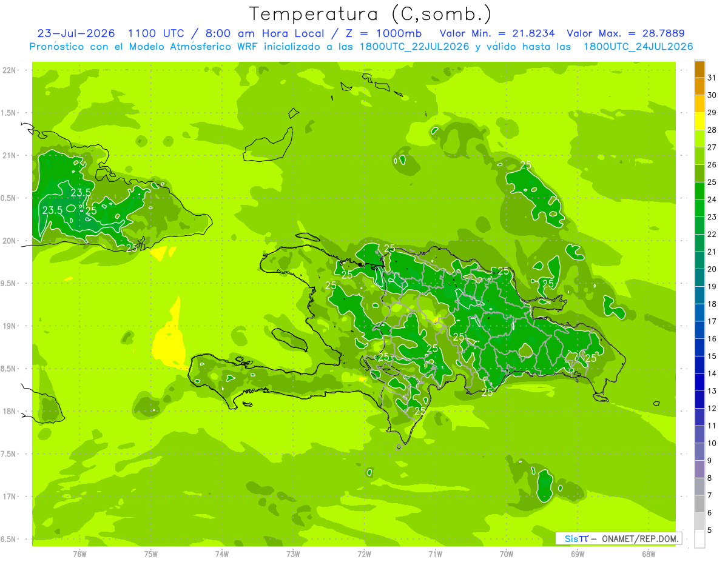728x562 pixels.
Task: Click the "Valor Min. = 21.8234" readout
Action: (x=497, y=33)
